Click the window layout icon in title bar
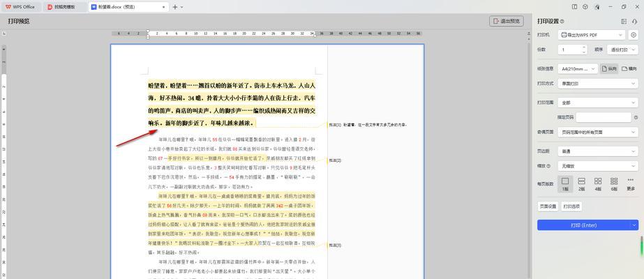Image resolution: width=644 pixels, height=279 pixels. tap(574, 7)
